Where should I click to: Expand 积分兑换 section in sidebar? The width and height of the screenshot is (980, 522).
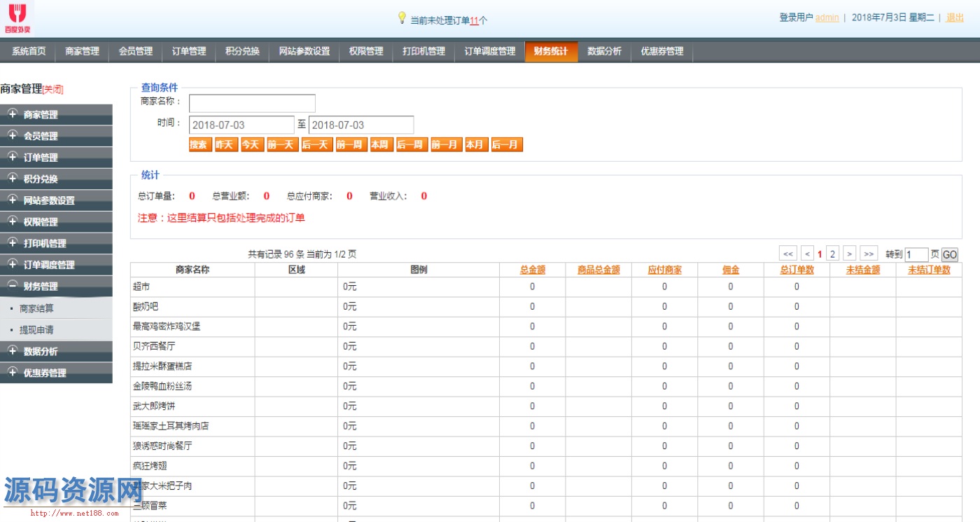coord(56,179)
